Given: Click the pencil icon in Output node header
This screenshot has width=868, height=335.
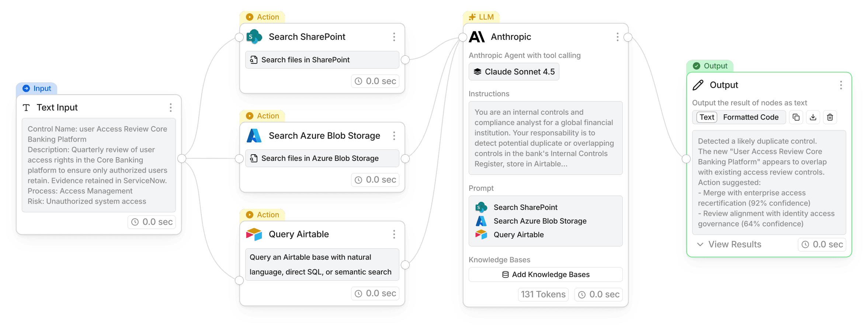Looking at the screenshot, I should point(698,85).
